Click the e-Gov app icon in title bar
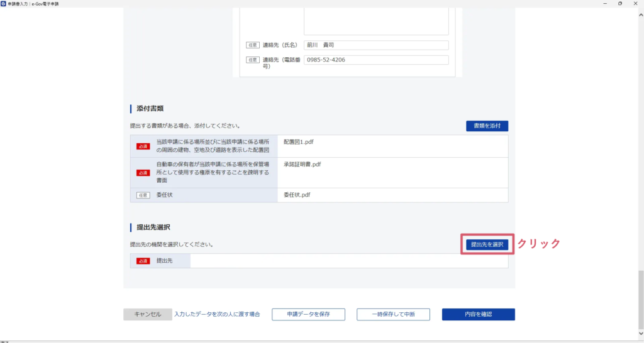 tap(4, 4)
